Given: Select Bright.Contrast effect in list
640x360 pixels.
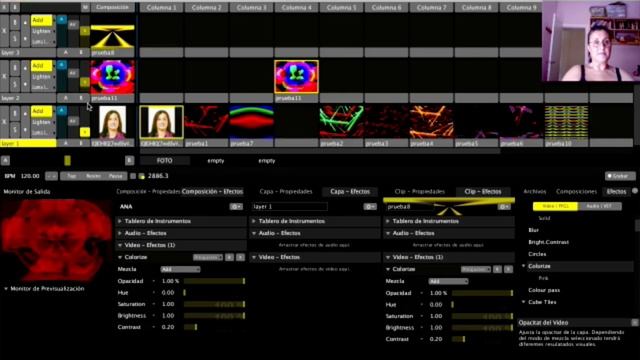Looking at the screenshot, I should pos(548,242).
